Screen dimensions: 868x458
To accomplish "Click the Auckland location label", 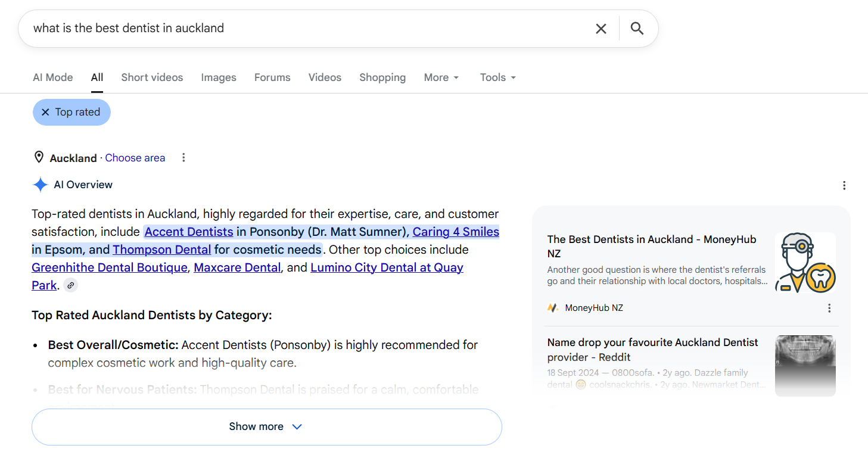I will (x=73, y=158).
